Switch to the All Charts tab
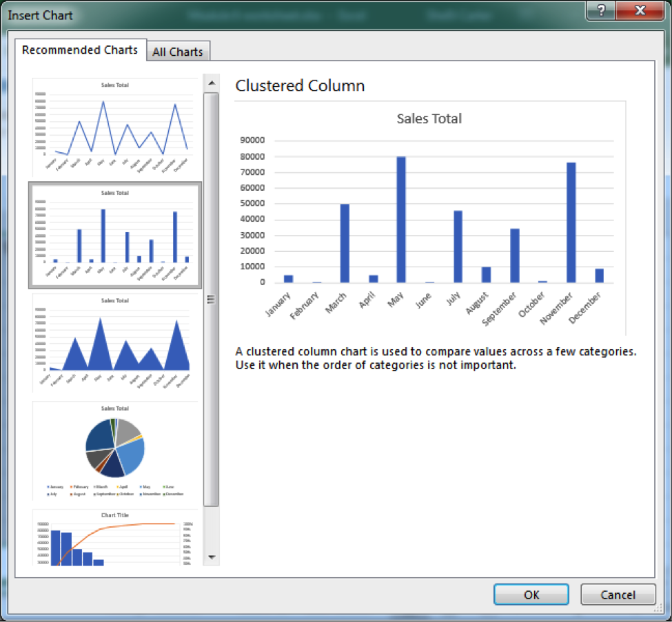Image resolution: width=672 pixels, height=622 pixels. click(x=178, y=51)
